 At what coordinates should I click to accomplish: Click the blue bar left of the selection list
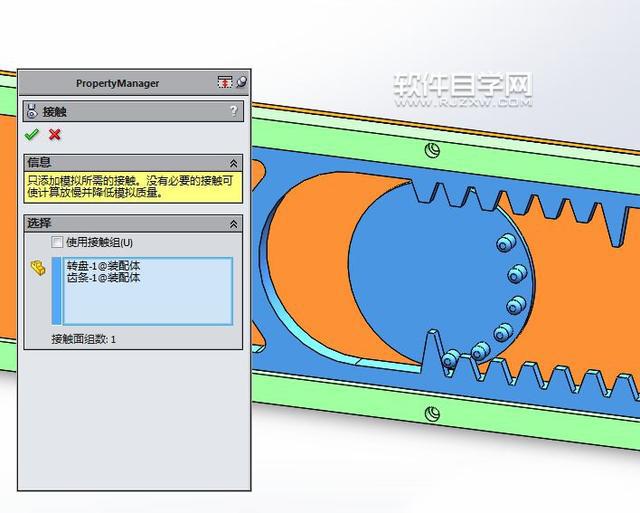(56, 291)
